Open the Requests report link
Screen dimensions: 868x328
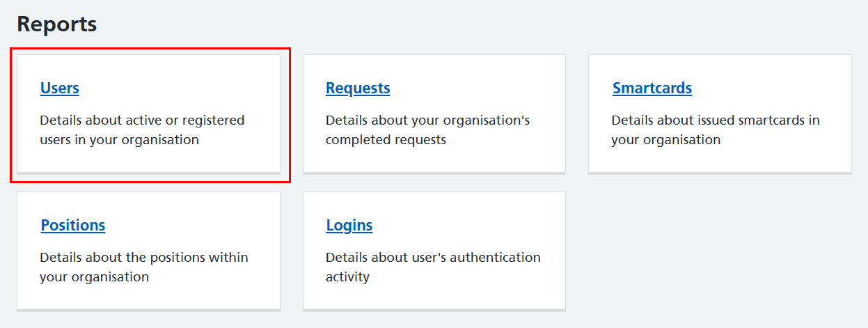[358, 88]
